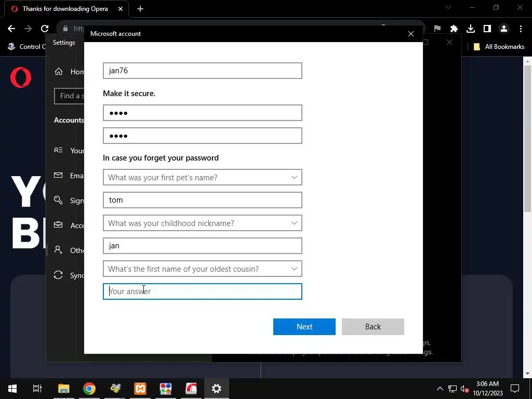Toggle the browser side panel icon
Screen dimensions: 532x399
click(x=487, y=29)
